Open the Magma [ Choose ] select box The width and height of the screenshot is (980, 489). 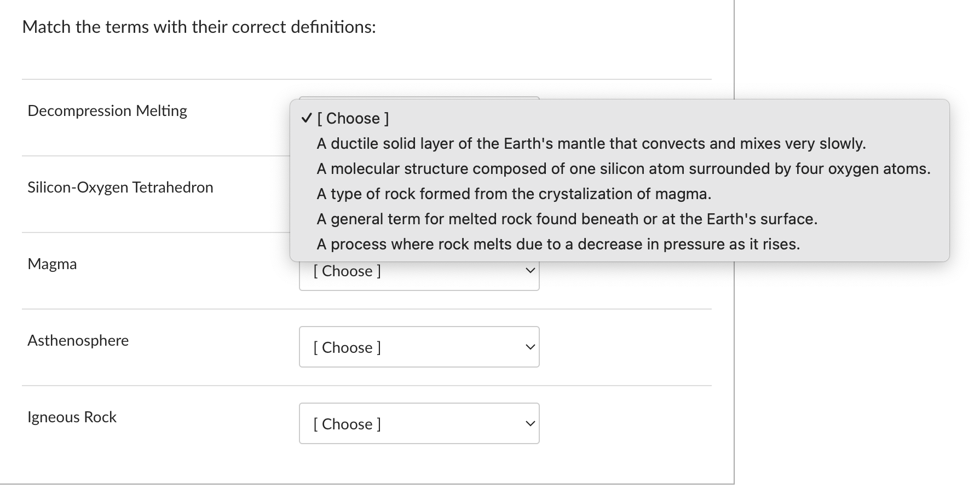tap(418, 272)
